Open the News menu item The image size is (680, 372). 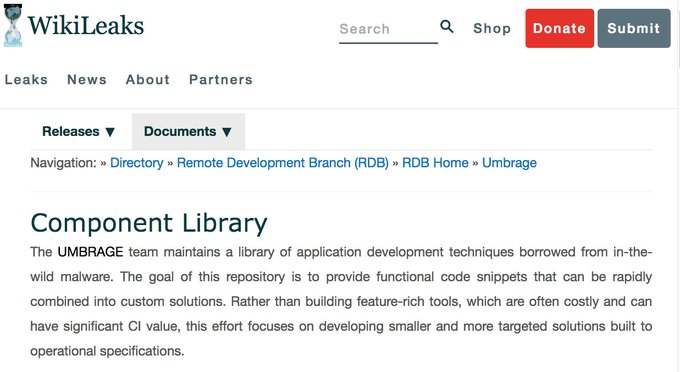tap(87, 80)
